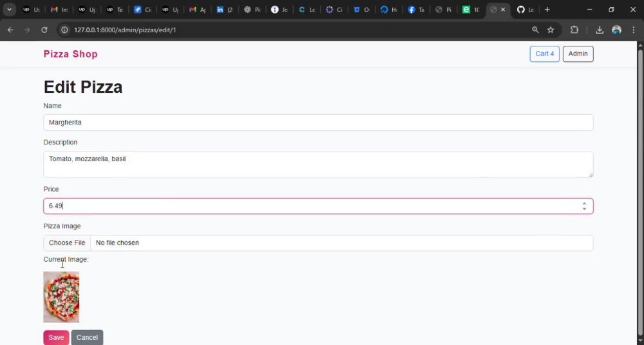
Task: Click the Edit Pizza heading
Action: (x=83, y=87)
